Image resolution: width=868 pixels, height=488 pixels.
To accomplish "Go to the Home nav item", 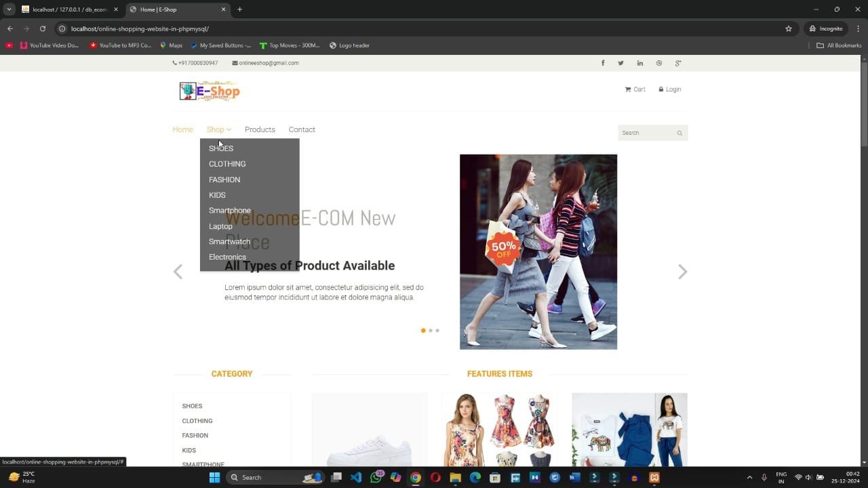I will (x=182, y=129).
